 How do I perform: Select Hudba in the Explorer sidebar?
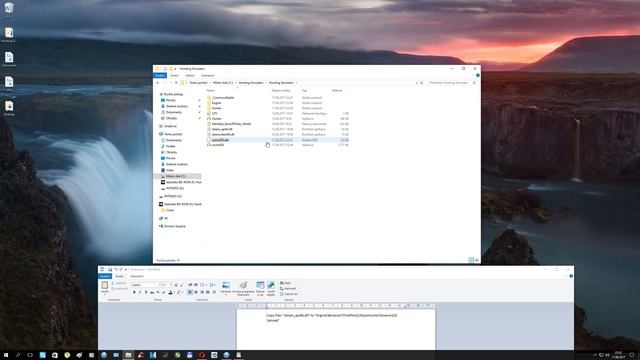(x=171, y=146)
